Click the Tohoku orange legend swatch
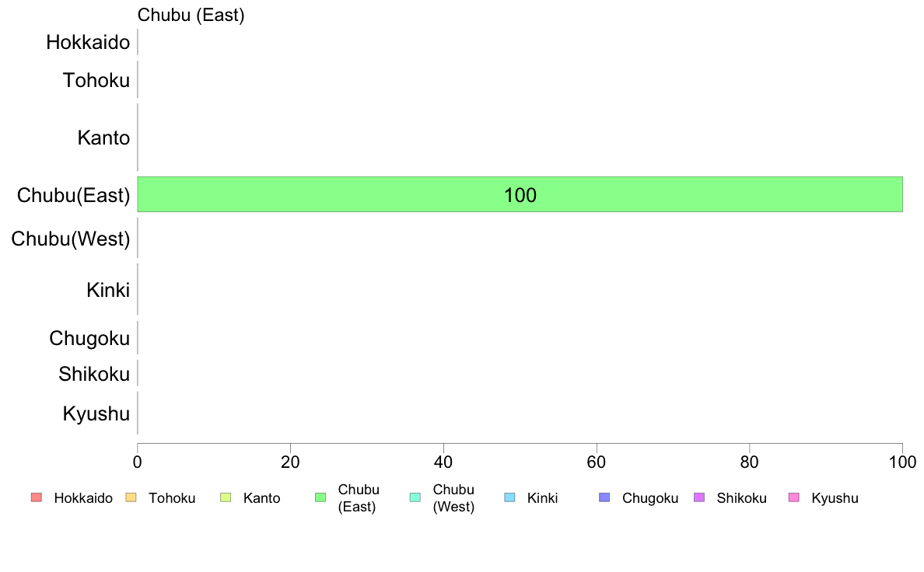 click(131, 498)
